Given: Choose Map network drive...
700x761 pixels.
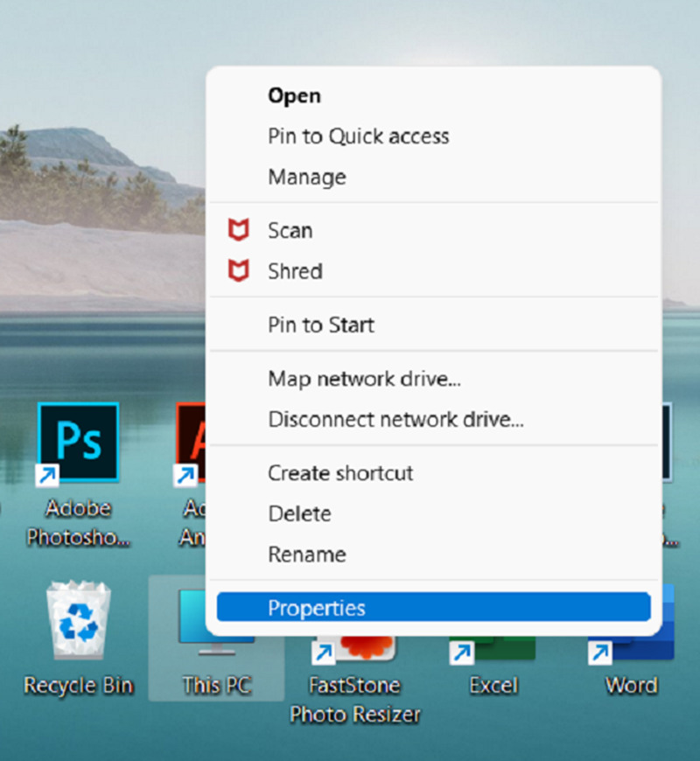Looking at the screenshot, I should [x=364, y=379].
